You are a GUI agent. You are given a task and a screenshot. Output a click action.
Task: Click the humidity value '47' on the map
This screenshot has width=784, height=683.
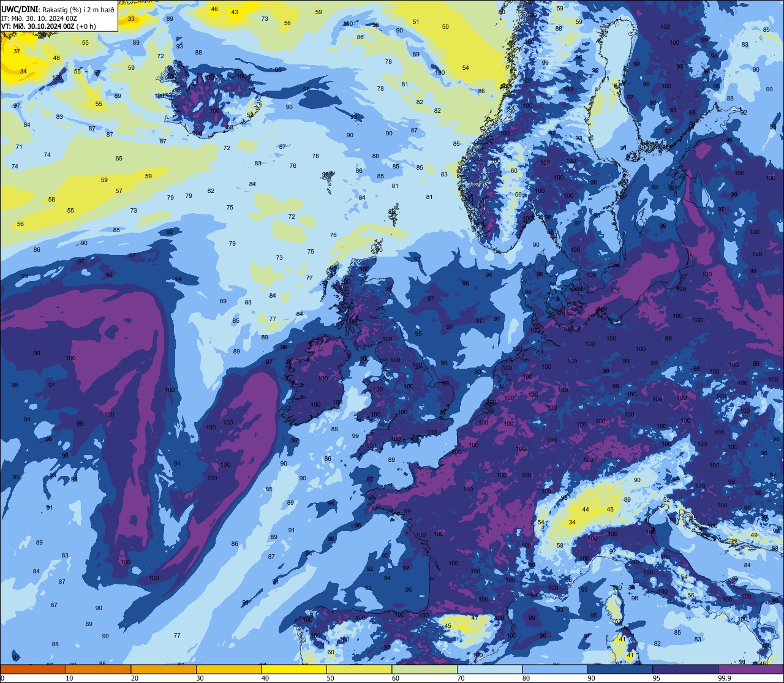pos(475,618)
